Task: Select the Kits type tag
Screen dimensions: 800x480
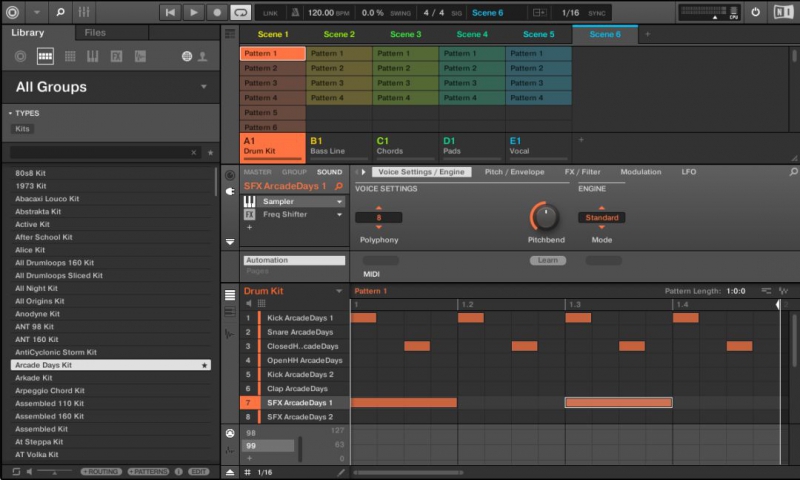Action: point(22,129)
